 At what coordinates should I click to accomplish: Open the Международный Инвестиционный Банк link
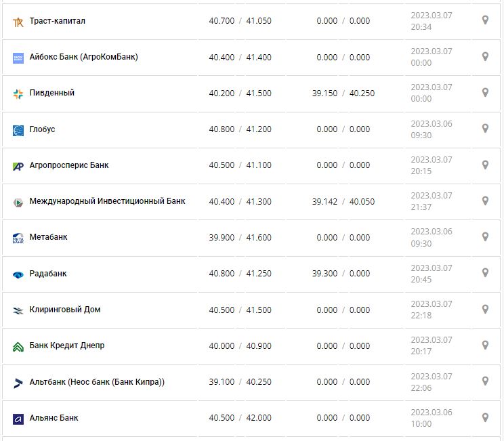coord(107,201)
